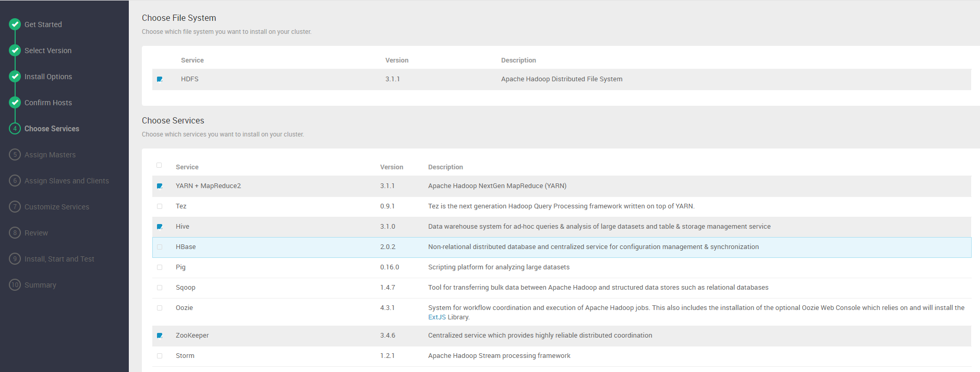Open the Confirm Hosts wizard step
This screenshot has width=980, height=372.
[49, 103]
